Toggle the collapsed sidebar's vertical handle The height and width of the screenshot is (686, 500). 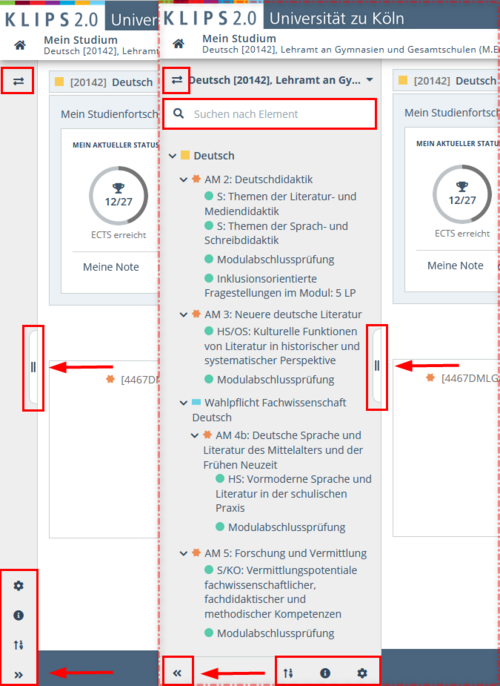point(33,367)
